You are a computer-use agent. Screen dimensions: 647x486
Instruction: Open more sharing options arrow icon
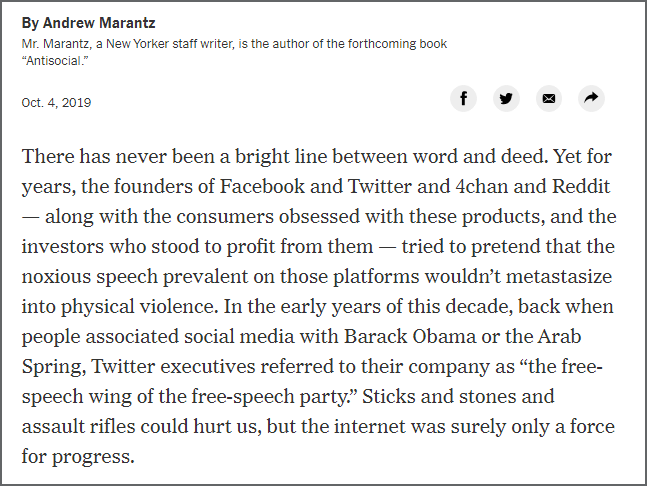[591, 99]
